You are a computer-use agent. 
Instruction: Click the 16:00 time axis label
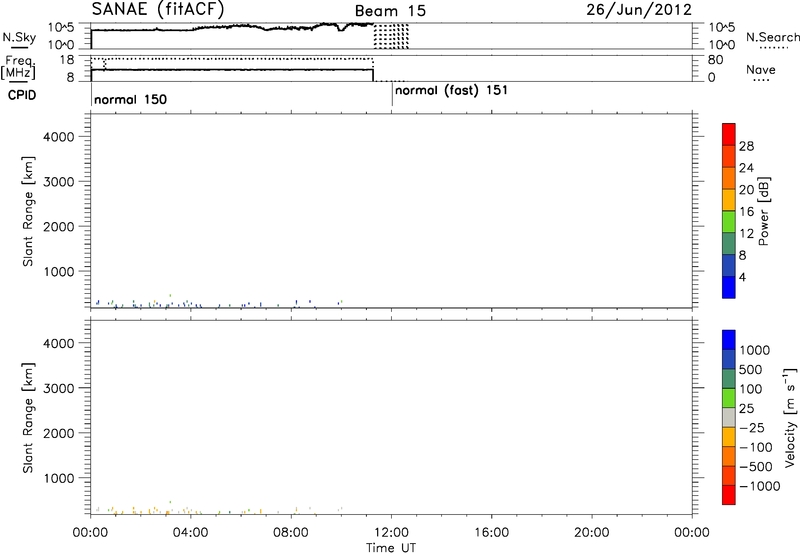click(491, 533)
